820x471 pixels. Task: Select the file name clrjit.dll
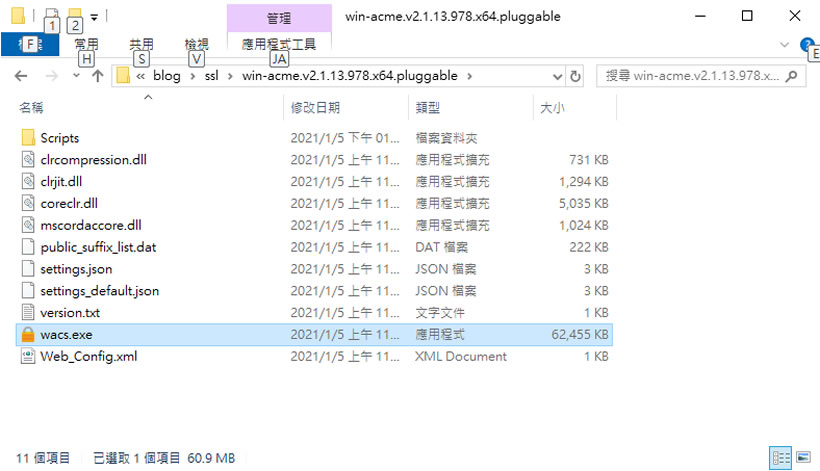click(x=61, y=181)
